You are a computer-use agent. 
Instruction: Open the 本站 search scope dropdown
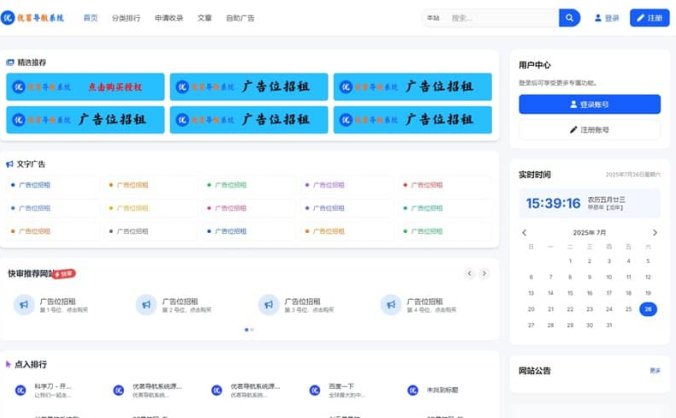433,18
